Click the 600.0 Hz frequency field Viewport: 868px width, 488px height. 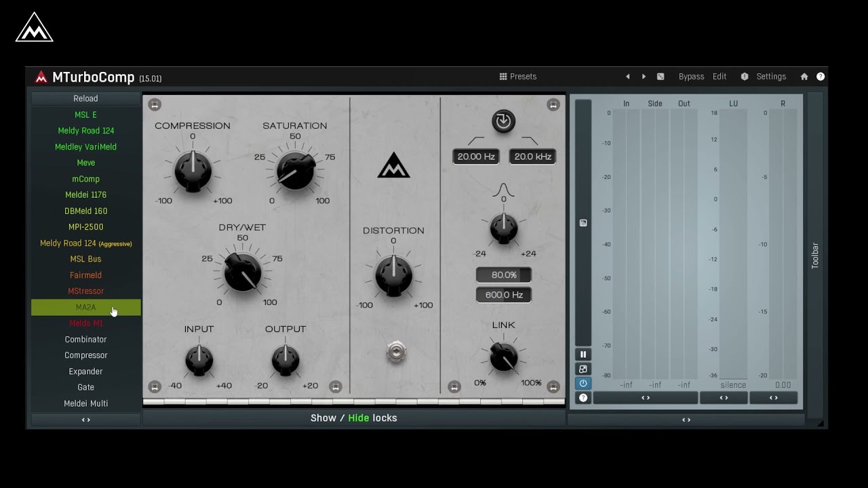[x=504, y=295]
